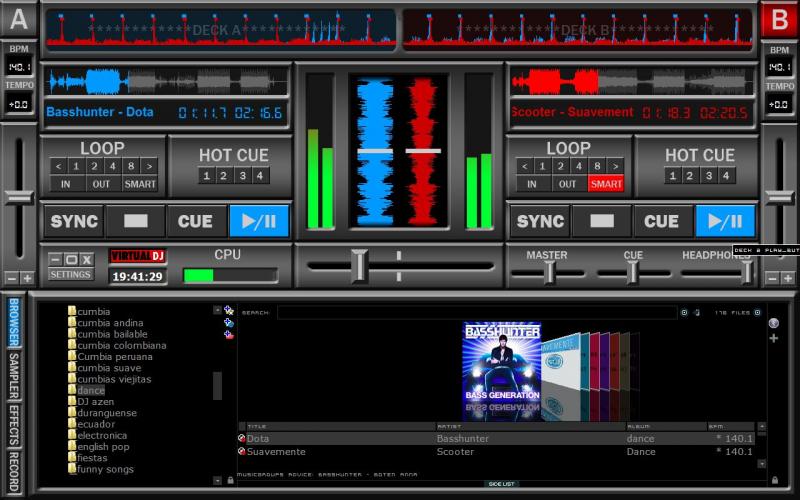Screen dimensions: 800x500
Task: Set loop IN point on Deck A
Action: (66, 184)
